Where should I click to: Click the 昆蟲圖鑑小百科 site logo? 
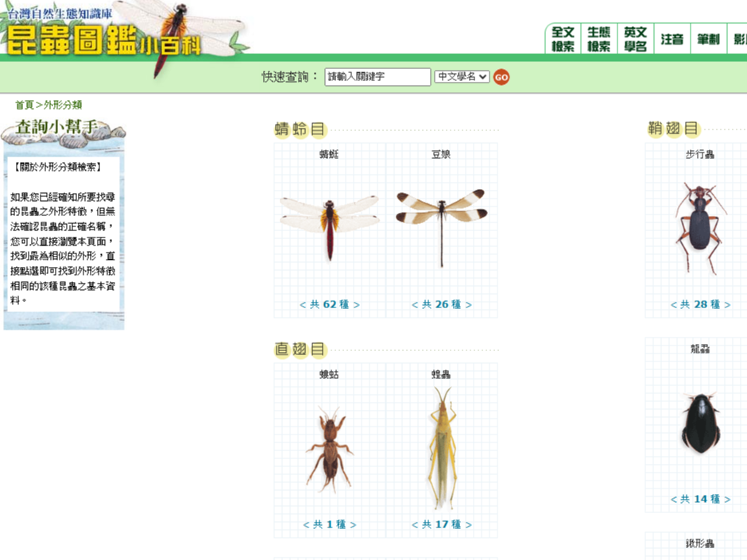pyautogui.click(x=104, y=41)
